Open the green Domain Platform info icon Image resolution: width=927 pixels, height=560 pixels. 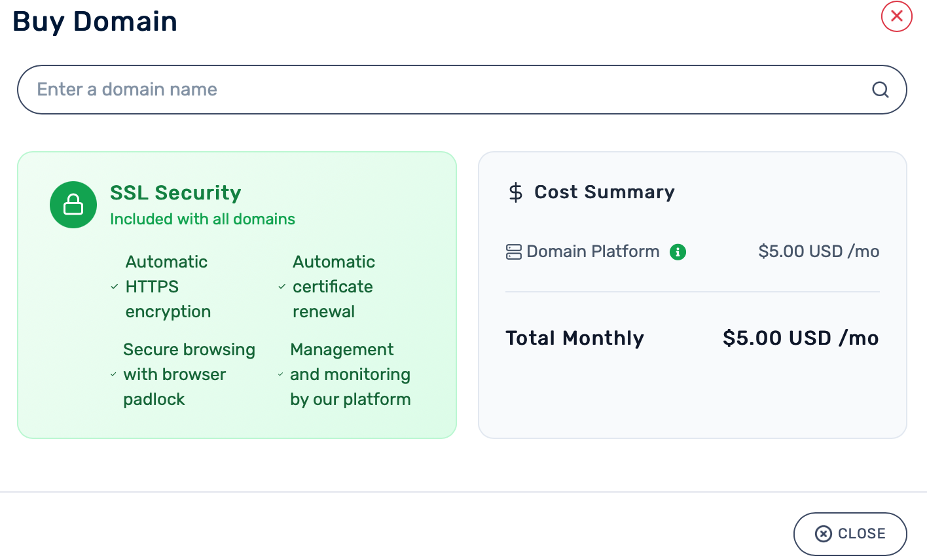tap(678, 252)
